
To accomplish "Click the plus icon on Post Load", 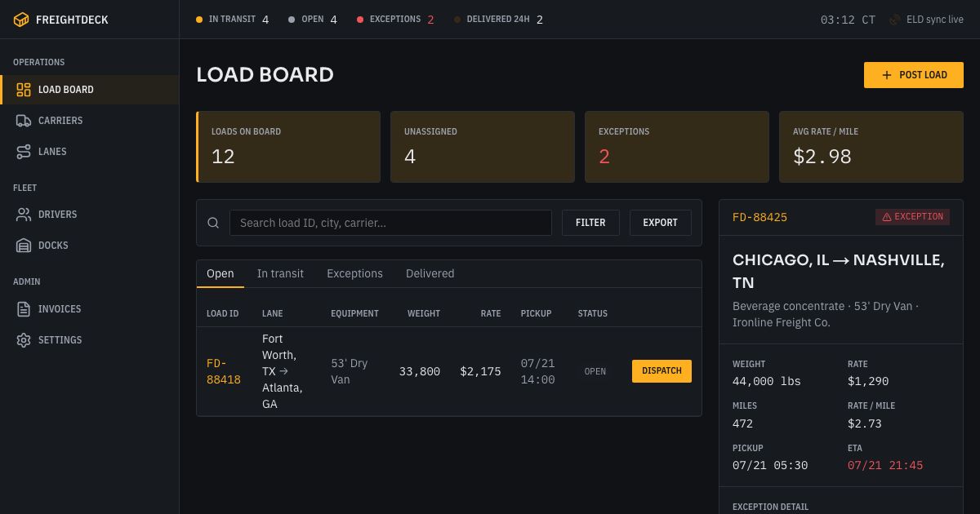I will point(887,75).
